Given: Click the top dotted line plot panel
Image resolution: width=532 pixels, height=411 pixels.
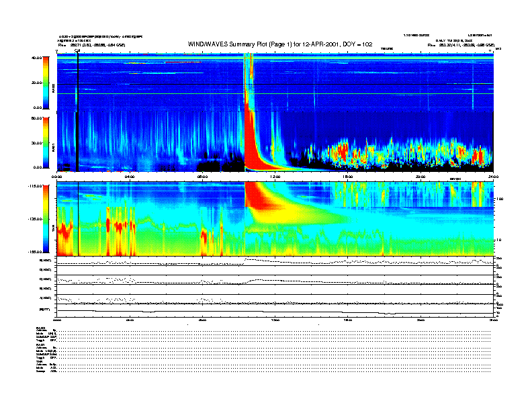Looking at the screenshot, I should [275, 261].
